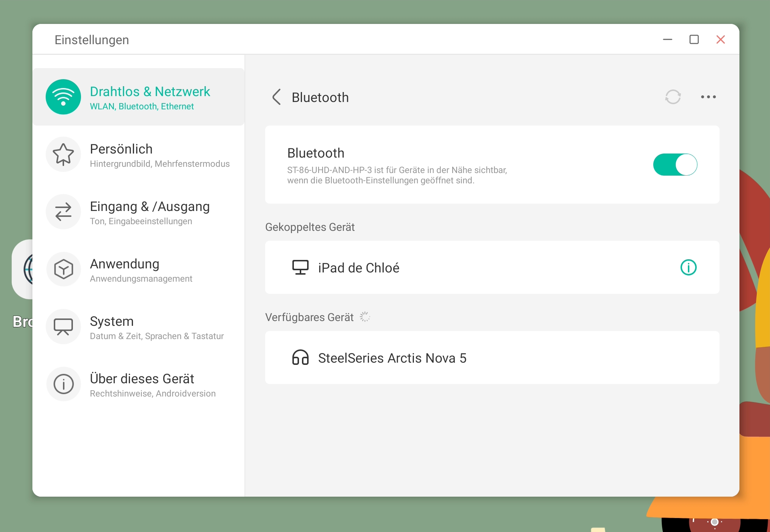Click the Persönlich star icon

[x=63, y=154]
